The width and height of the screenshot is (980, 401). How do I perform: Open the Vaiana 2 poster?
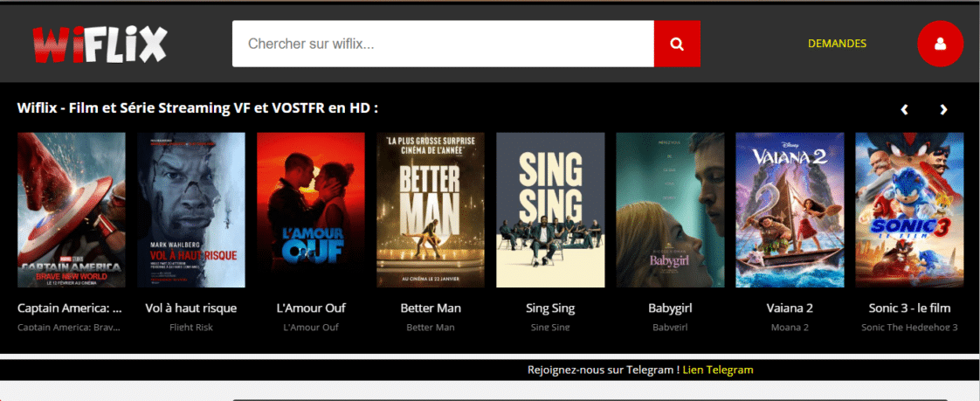click(x=790, y=210)
